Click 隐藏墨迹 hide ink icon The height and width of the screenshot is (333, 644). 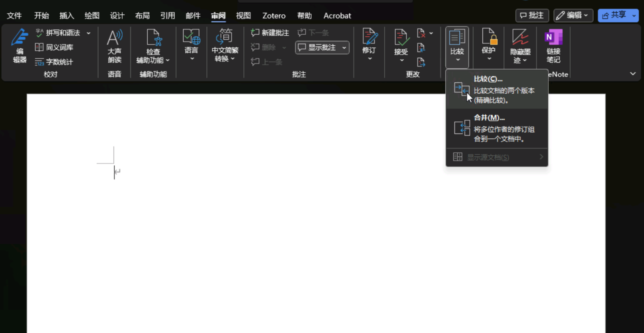(x=520, y=37)
